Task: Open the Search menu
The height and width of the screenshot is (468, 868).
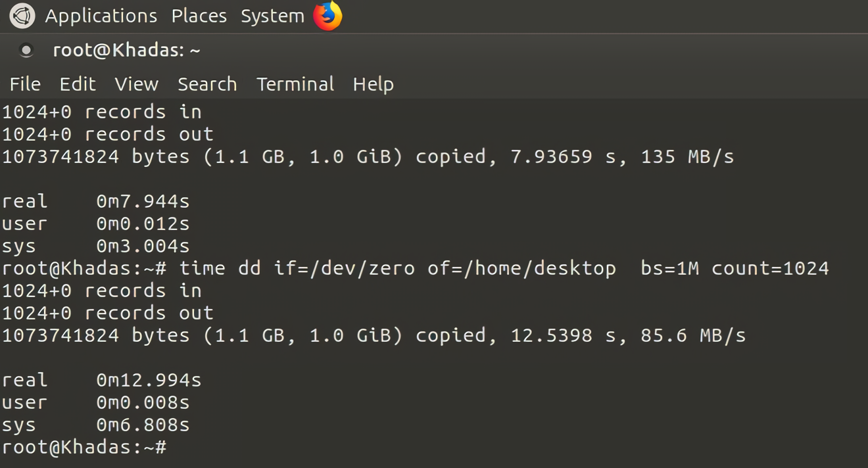Action: (x=207, y=84)
